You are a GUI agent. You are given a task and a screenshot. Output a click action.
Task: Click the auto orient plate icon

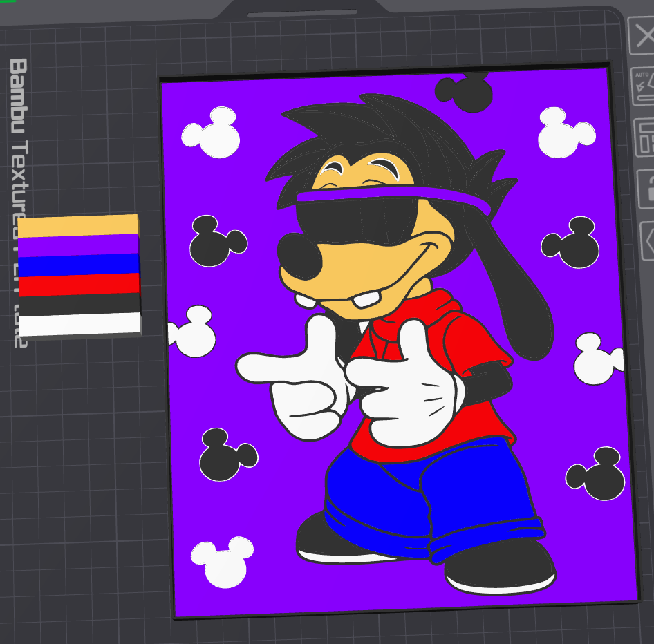point(644,85)
